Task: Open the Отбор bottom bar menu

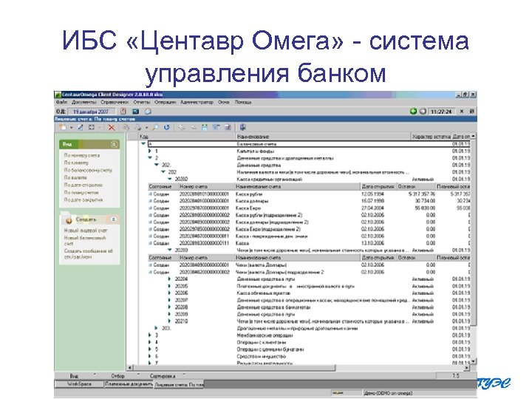Action: coord(117,376)
